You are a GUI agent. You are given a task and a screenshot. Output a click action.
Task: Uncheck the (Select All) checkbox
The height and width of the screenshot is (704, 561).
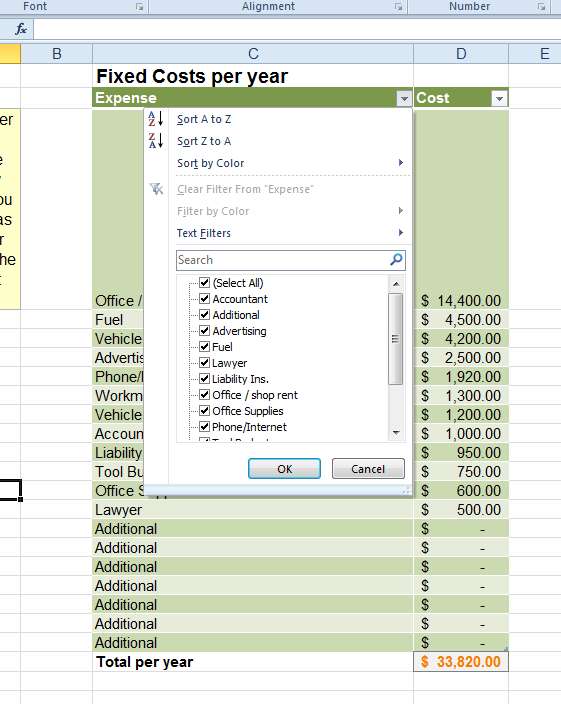click(205, 282)
